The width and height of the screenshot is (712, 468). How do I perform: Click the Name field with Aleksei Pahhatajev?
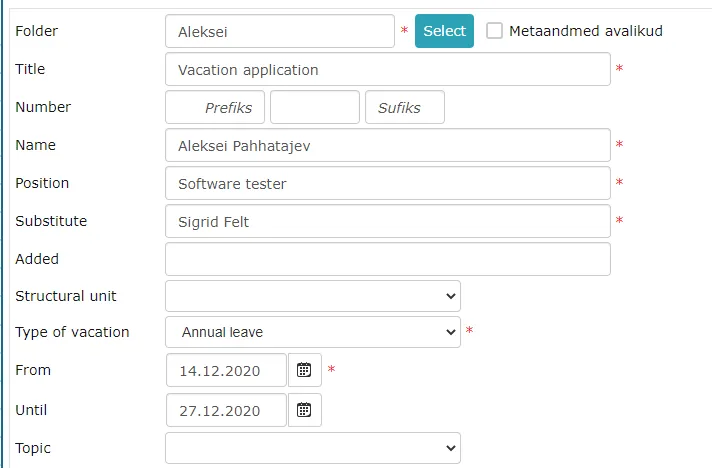tap(388, 145)
